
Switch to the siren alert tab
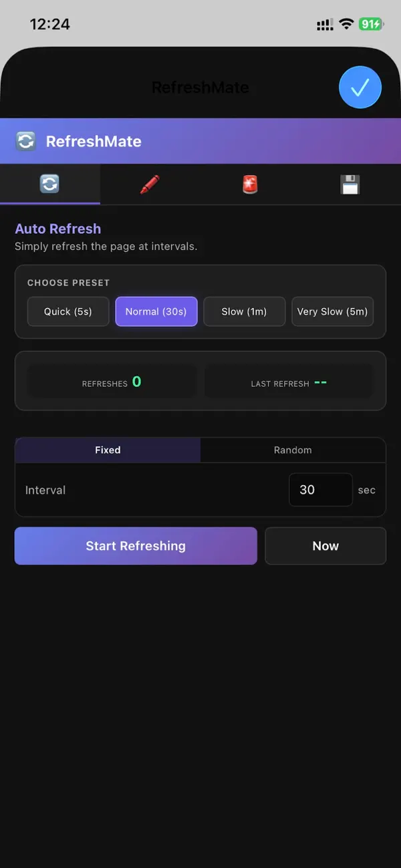(250, 184)
